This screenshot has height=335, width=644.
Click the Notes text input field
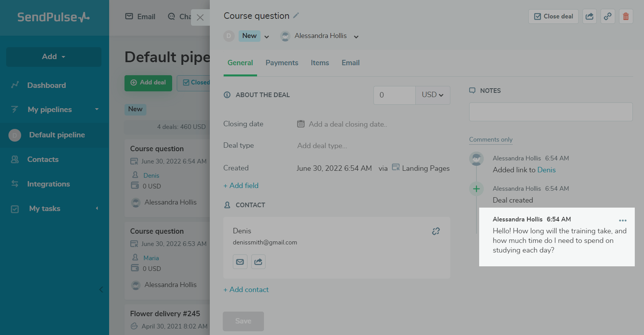pyautogui.click(x=551, y=112)
